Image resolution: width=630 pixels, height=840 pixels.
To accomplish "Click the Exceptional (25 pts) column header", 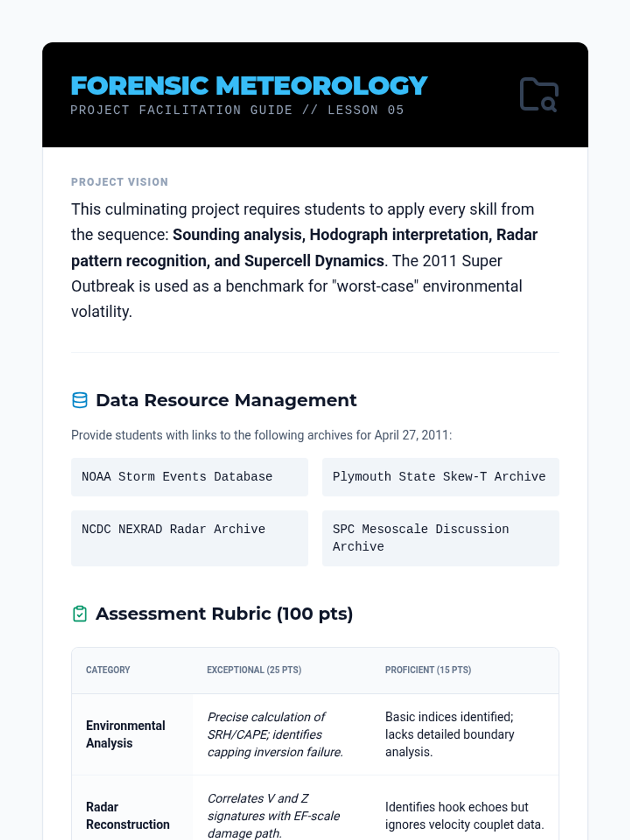I will (x=254, y=670).
